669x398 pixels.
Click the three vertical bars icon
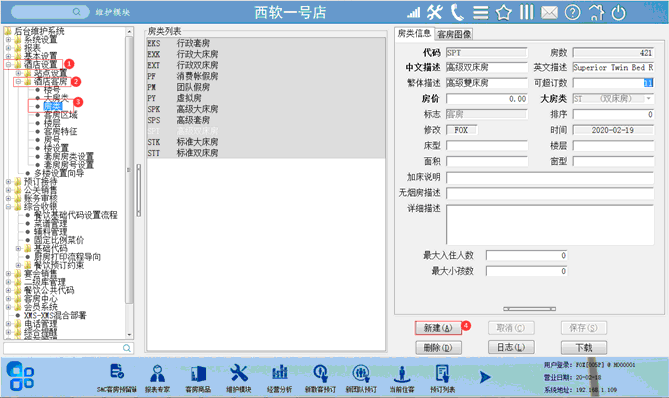(526, 12)
